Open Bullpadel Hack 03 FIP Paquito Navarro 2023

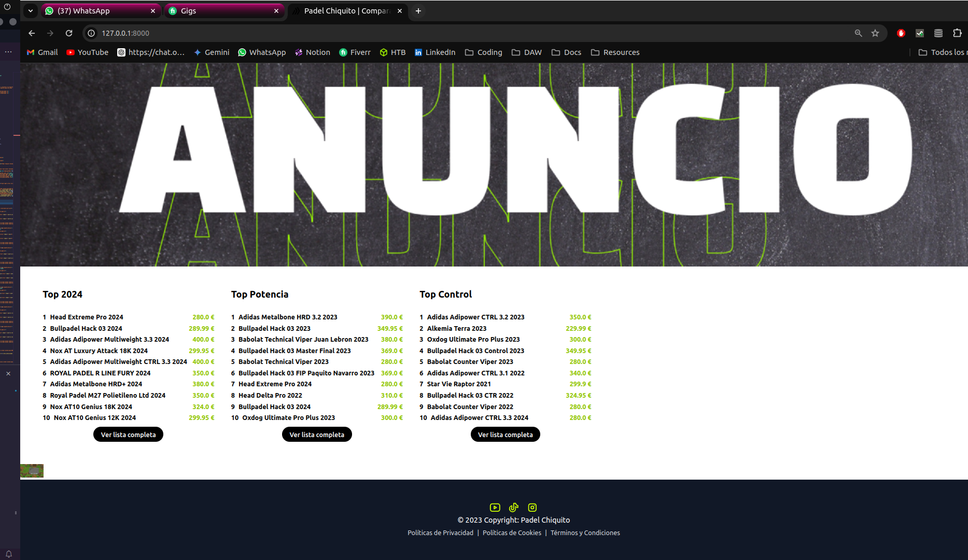[306, 373]
